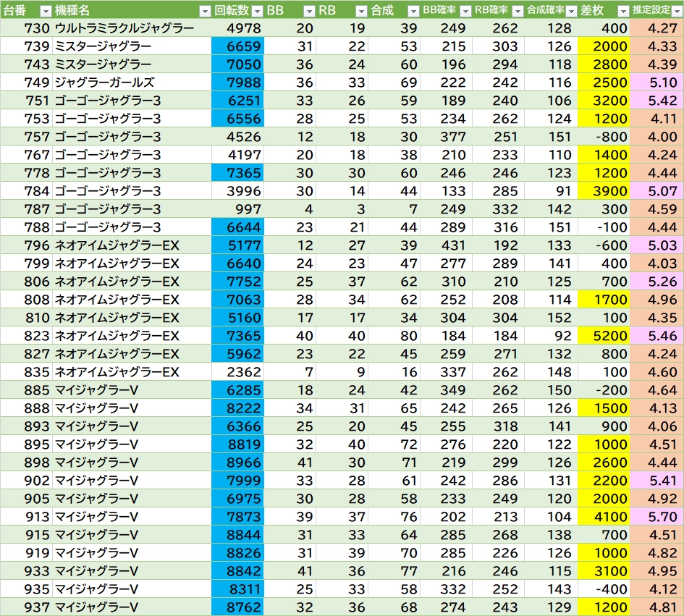Select the ジャグラーガールズ cell
The image size is (684, 616).
104,83
